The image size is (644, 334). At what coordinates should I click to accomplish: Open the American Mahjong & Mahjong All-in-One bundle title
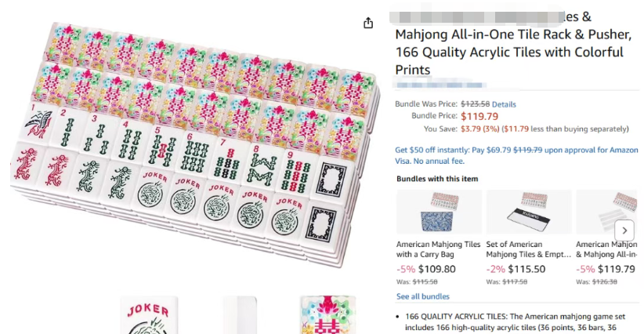coord(610,249)
